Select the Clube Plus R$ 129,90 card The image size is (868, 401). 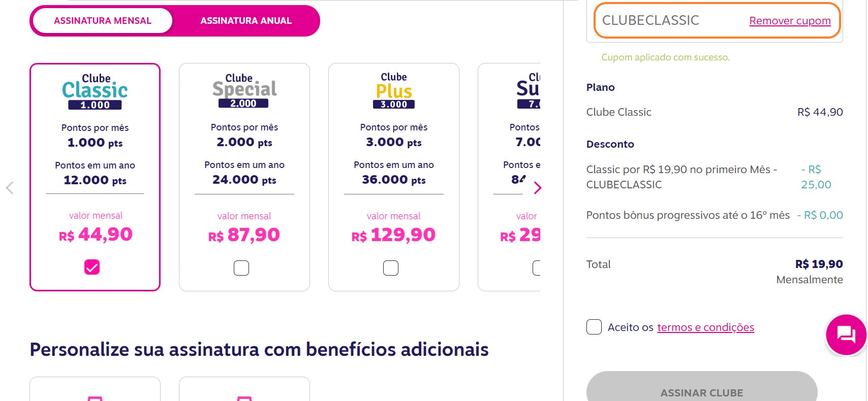coord(394,177)
